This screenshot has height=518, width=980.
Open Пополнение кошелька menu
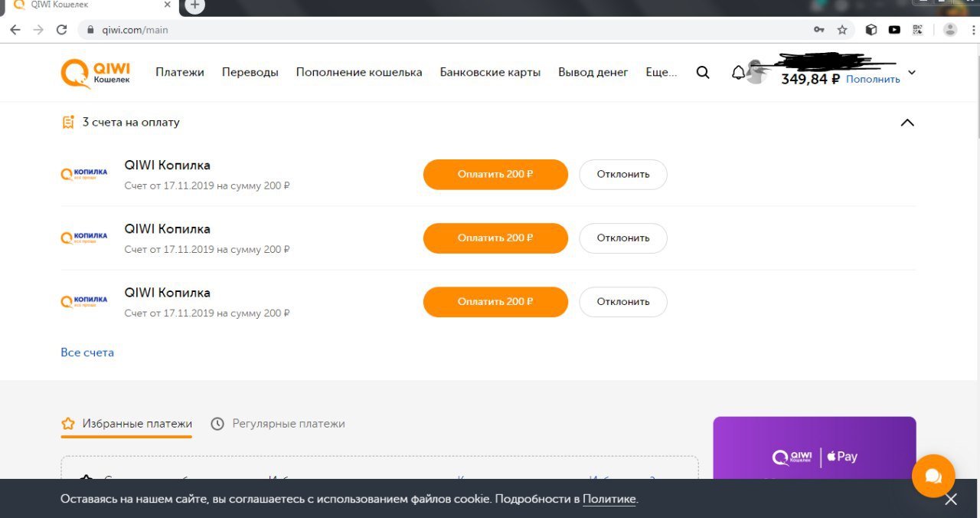(359, 72)
